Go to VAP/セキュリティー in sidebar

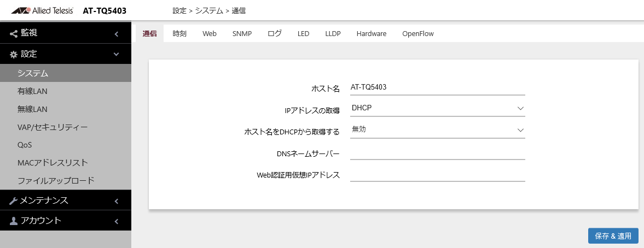tap(53, 127)
